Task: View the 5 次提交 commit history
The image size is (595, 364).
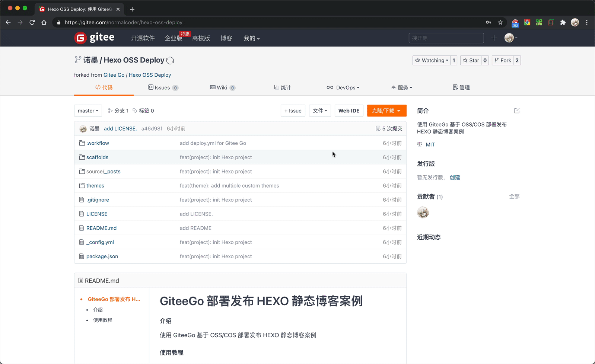Action: pyautogui.click(x=389, y=128)
